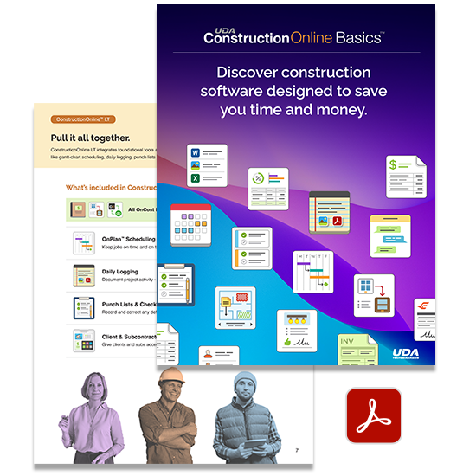This screenshot has width=476, height=476.
Task: Click the Punch Lists & Checklists row icon
Action: [84, 308]
